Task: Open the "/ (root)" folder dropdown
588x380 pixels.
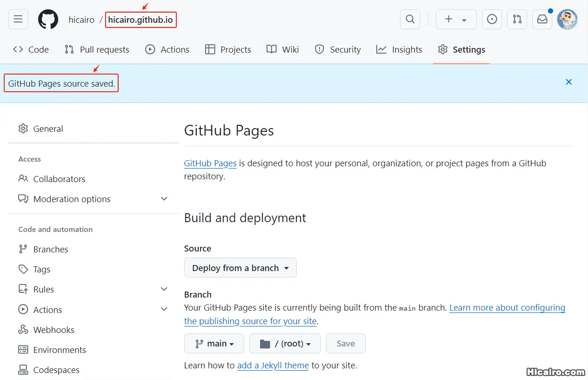Action: tap(285, 343)
